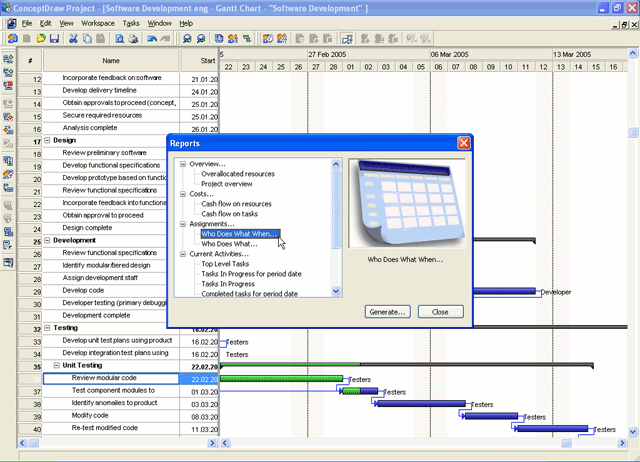
Task: Open the Tasks menu
Action: click(131, 23)
